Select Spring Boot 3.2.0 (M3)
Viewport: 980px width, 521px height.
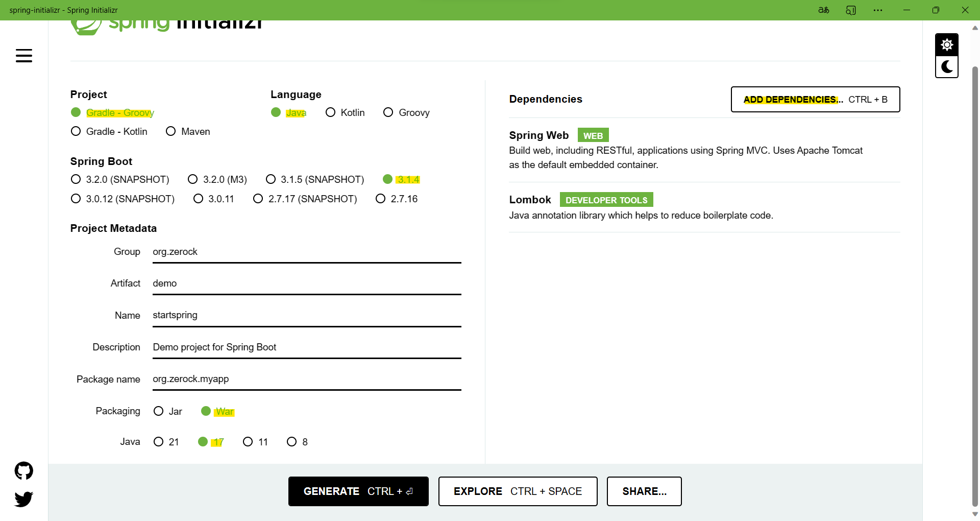point(217,179)
